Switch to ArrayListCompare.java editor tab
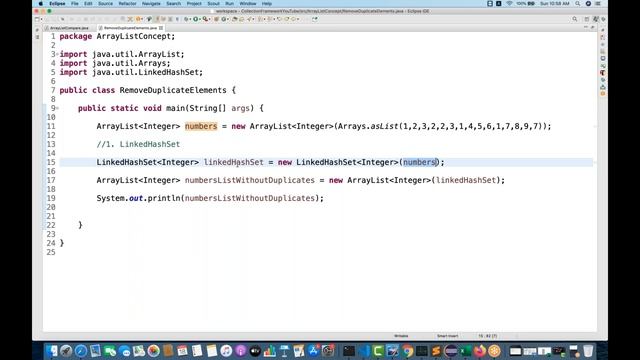Screen dimensions: 640x360 coord(69,28)
